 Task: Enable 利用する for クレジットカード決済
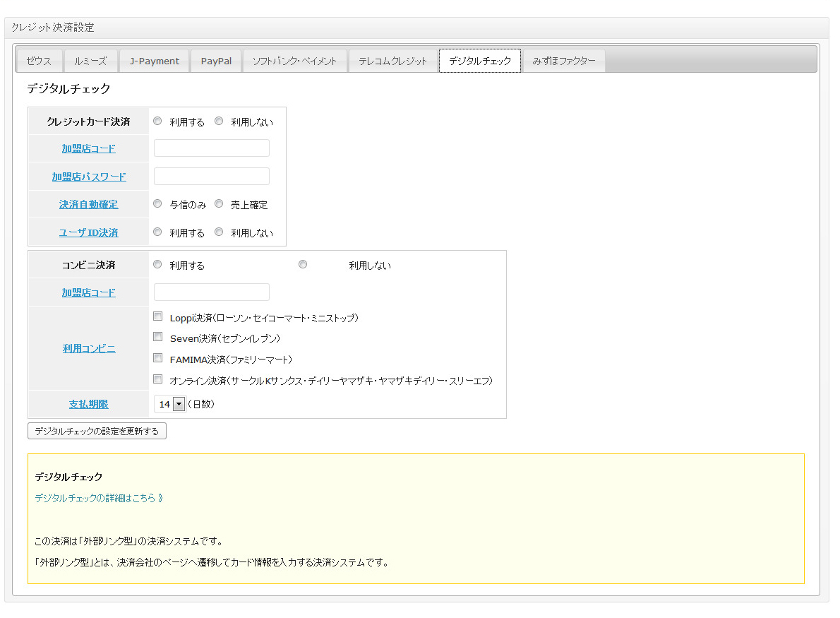[x=157, y=121]
